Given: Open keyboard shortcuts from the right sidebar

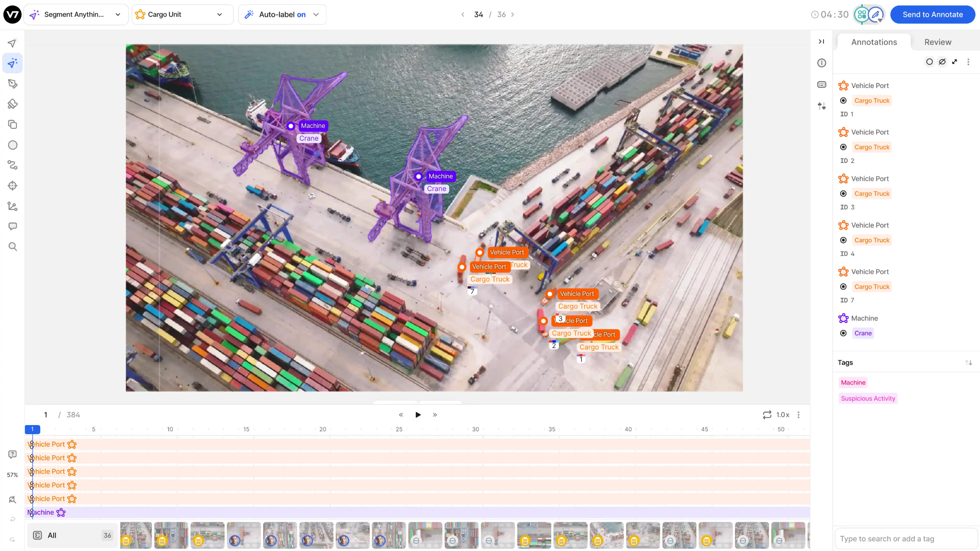Looking at the screenshot, I should tap(821, 84).
